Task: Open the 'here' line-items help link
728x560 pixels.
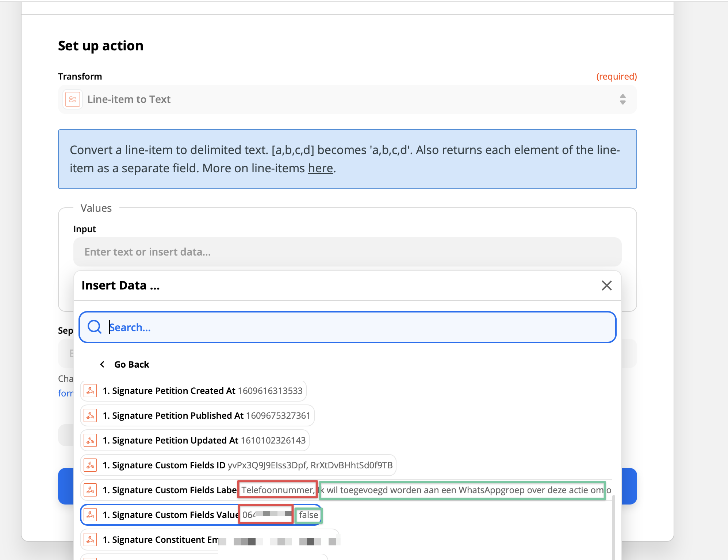Action: click(320, 168)
